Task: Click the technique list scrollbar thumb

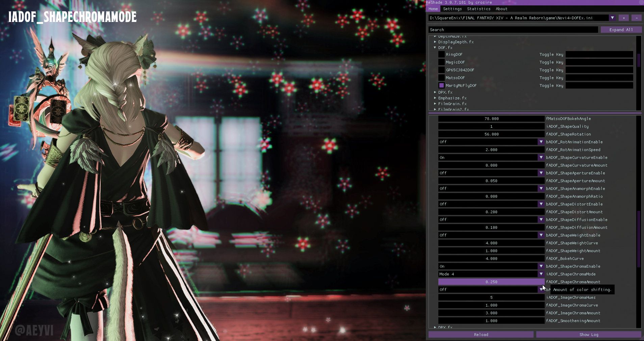Action: [639, 60]
